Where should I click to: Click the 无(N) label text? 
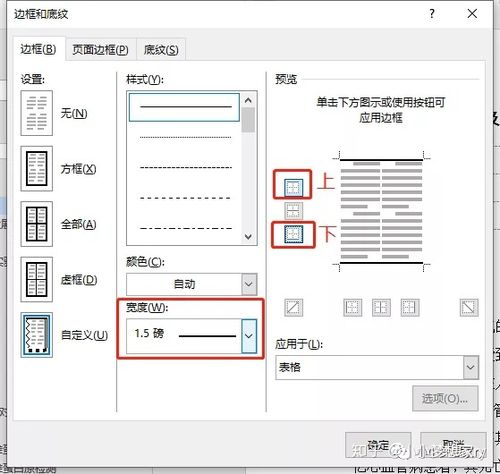pyautogui.click(x=74, y=113)
